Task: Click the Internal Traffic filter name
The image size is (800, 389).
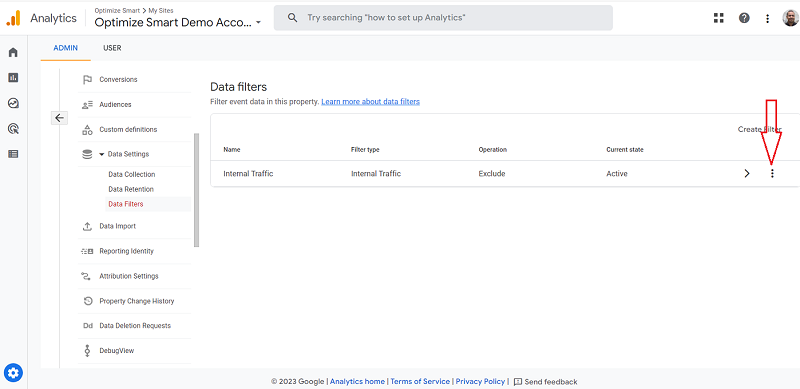Action: (248, 174)
